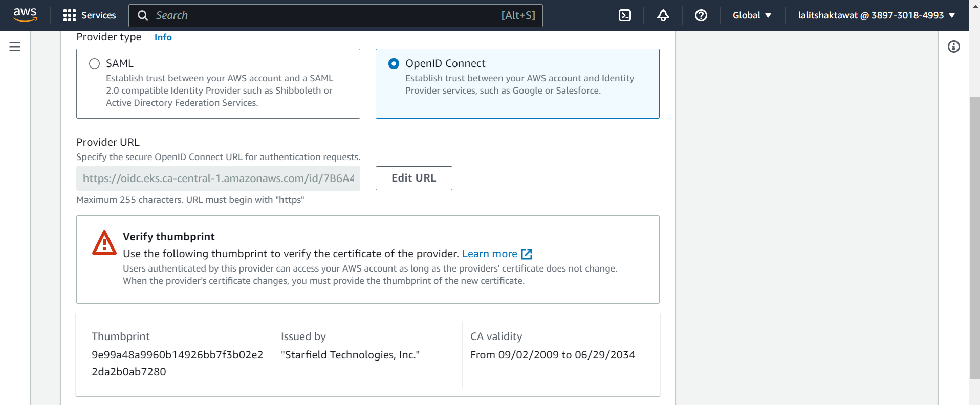Image resolution: width=980 pixels, height=405 pixels.
Task: Open the info panel icon at right
Action: [953, 47]
